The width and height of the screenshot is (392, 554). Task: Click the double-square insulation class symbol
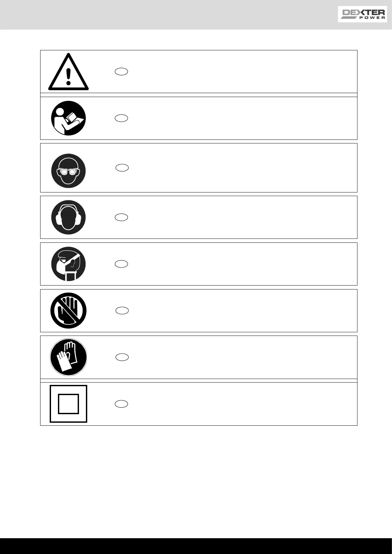tap(68, 404)
